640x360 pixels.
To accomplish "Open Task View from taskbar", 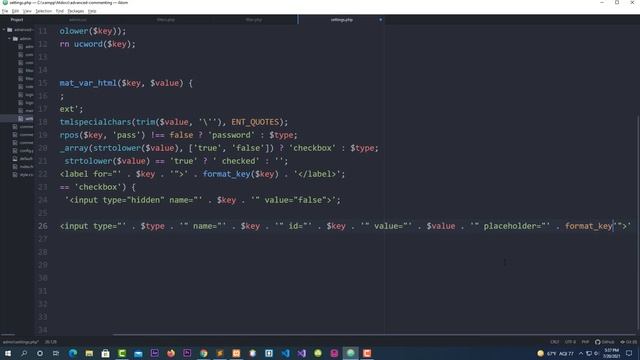I will click(x=56, y=353).
